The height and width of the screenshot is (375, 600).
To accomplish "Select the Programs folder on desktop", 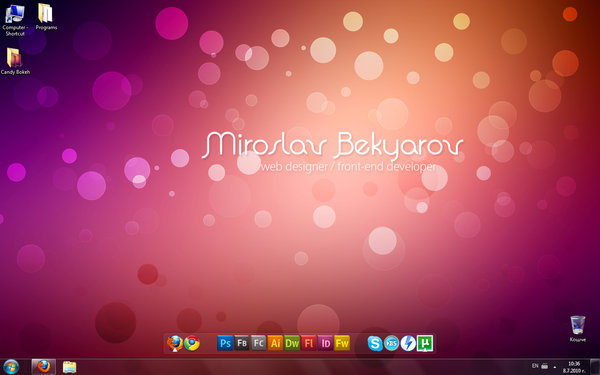I will [46, 16].
